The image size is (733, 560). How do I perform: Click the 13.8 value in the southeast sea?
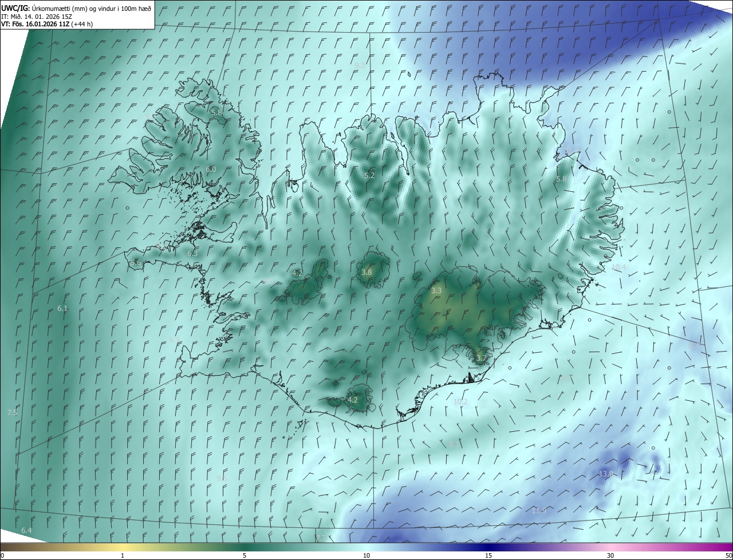pyautogui.click(x=605, y=474)
